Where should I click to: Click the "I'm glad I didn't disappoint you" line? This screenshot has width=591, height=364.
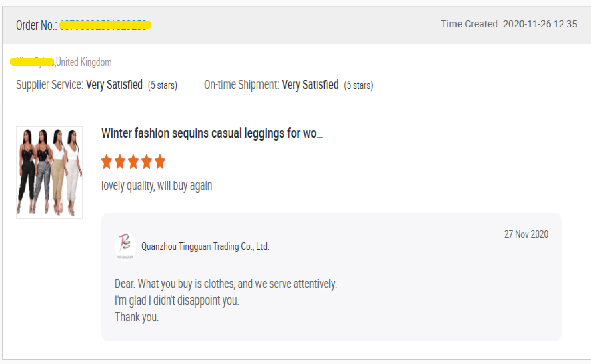click(177, 300)
